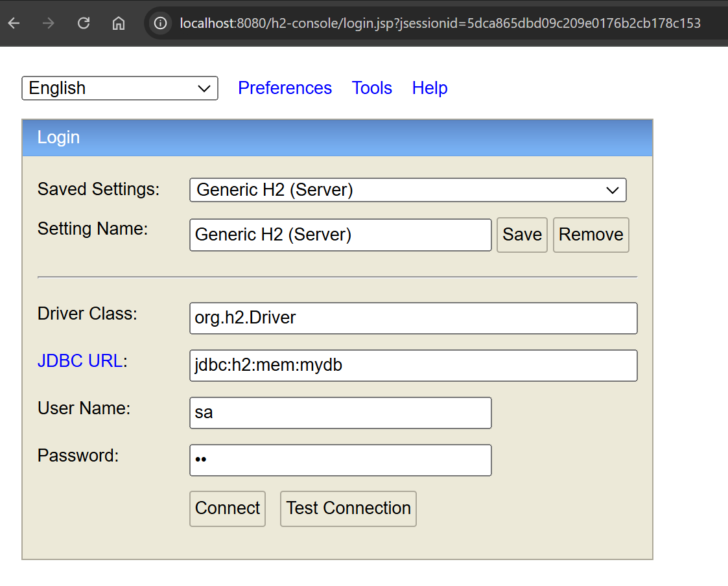Reload the page with refresh icon
This screenshot has width=728, height=586.
point(84,23)
